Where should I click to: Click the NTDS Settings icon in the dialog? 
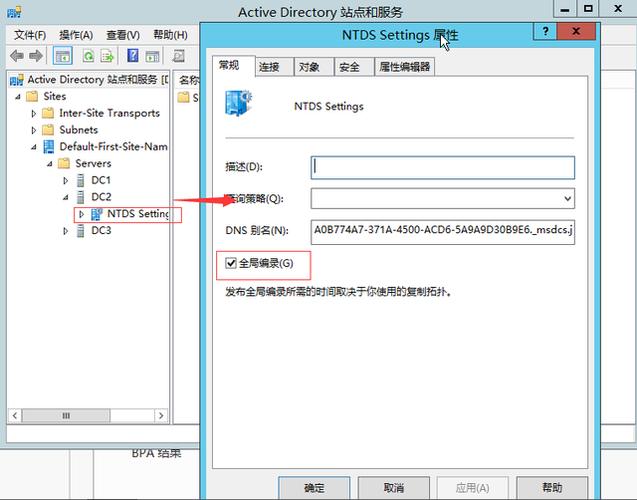(238, 103)
